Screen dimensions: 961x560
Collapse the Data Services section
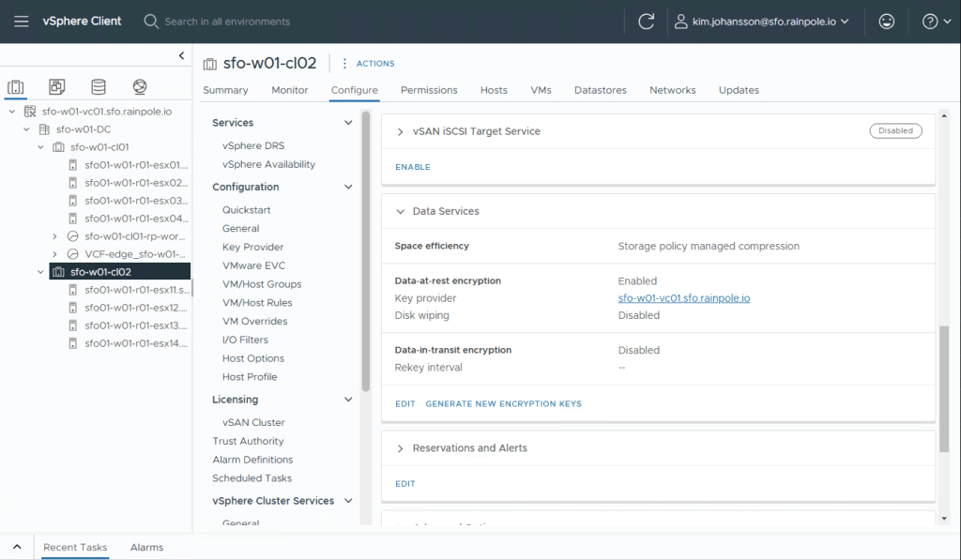(400, 212)
